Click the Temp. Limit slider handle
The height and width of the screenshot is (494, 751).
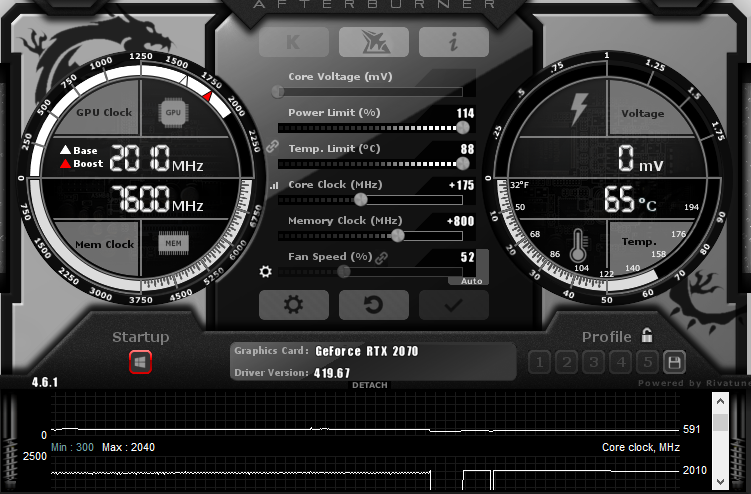click(x=463, y=164)
